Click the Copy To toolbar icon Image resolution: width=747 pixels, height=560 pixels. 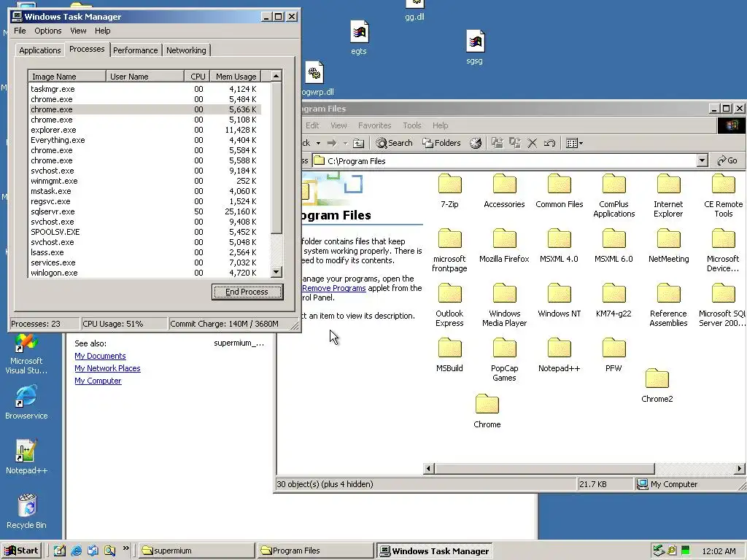pyautogui.click(x=514, y=143)
